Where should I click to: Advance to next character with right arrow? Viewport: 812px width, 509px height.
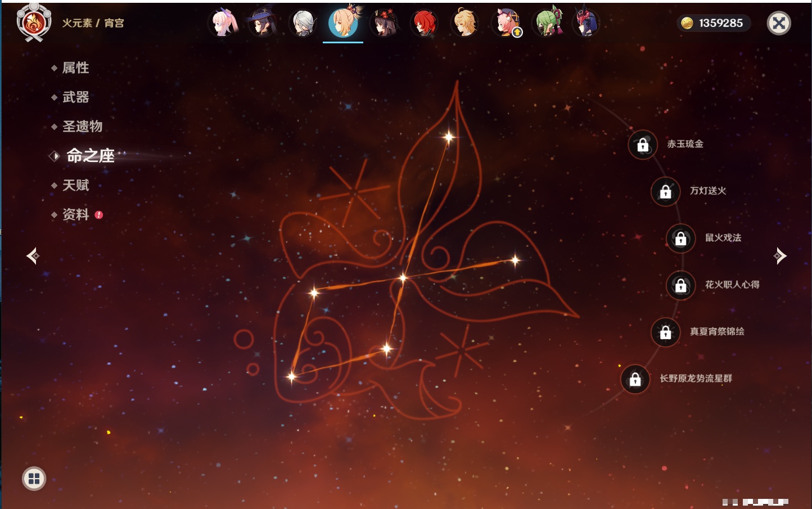click(780, 256)
